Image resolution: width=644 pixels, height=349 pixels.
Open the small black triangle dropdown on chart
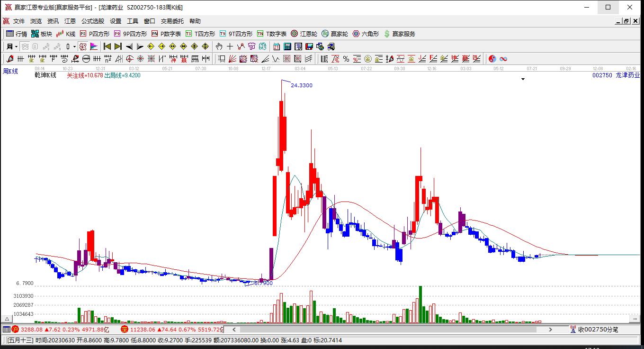pyautogui.click(x=523, y=79)
